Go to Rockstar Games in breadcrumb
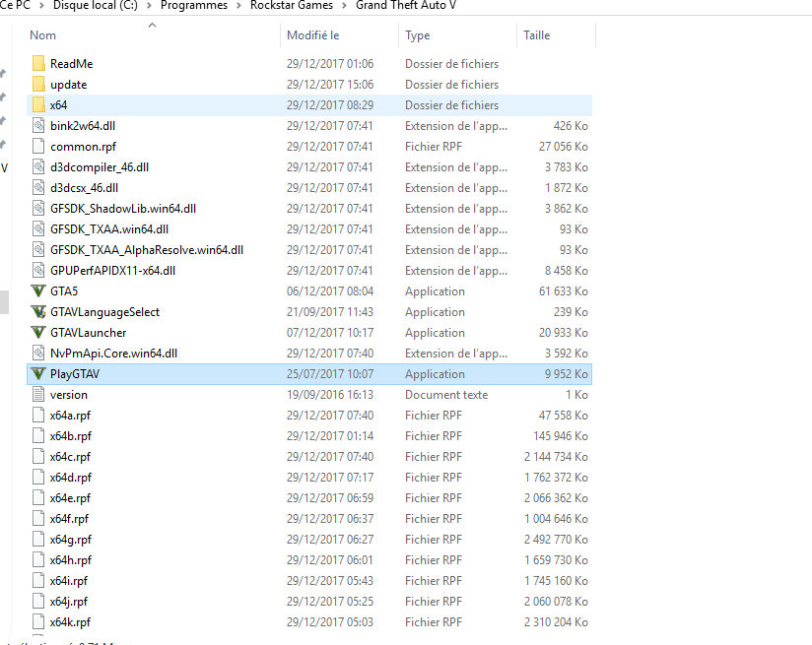Image resolution: width=812 pixels, height=645 pixels. click(x=292, y=6)
